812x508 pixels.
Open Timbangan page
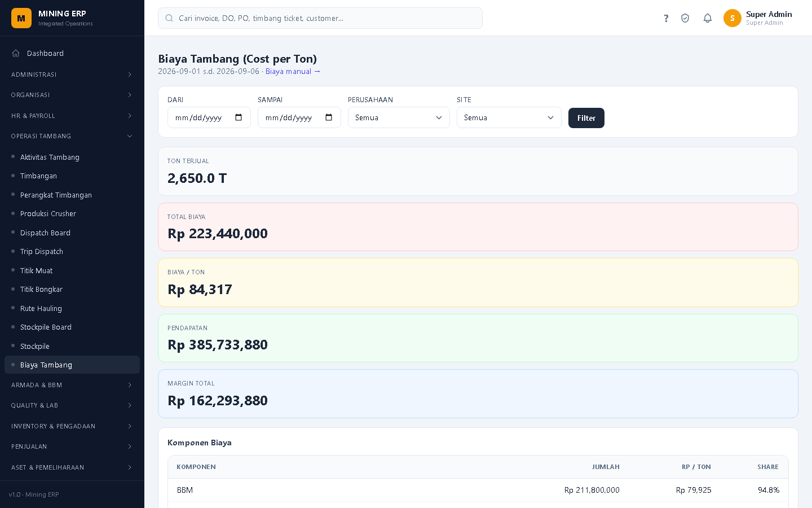tap(72, 176)
